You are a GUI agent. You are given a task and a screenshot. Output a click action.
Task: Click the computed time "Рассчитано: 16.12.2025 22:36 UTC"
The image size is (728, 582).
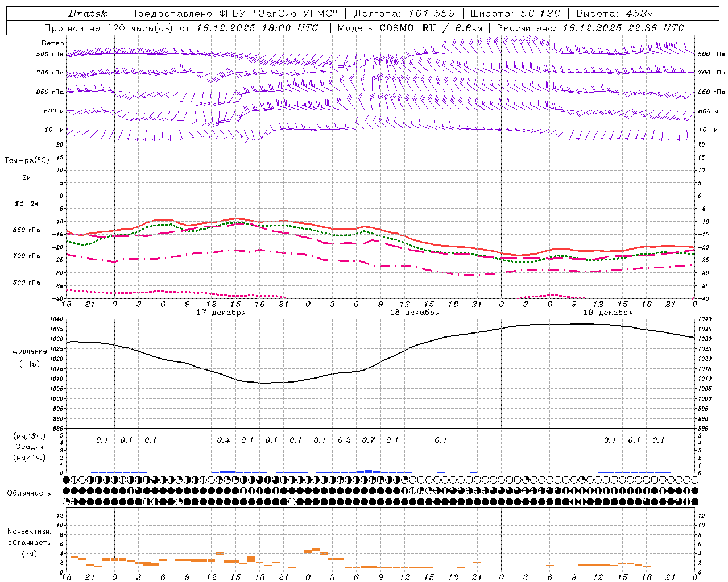[x=590, y=28]
